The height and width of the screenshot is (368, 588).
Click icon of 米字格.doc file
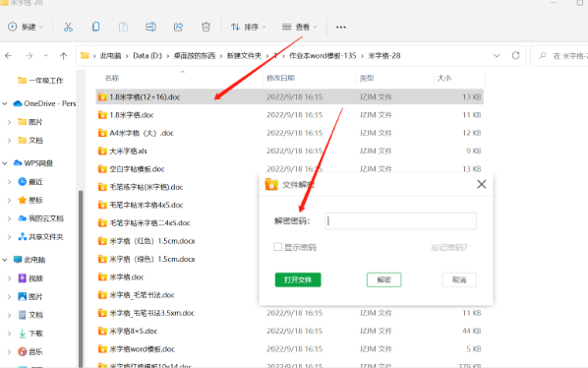(102, 276)
